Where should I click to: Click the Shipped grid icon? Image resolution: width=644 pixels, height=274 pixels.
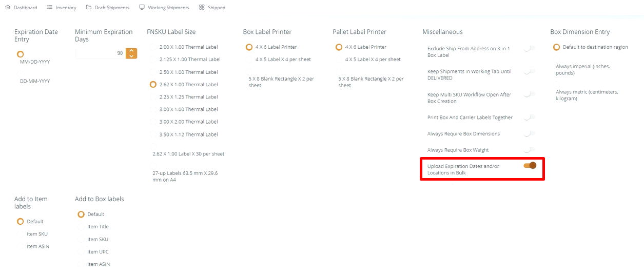point(202,8)
